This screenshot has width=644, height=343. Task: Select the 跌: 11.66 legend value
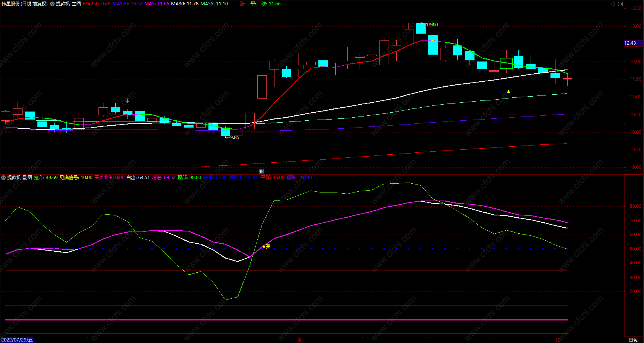tap(271, 4)
